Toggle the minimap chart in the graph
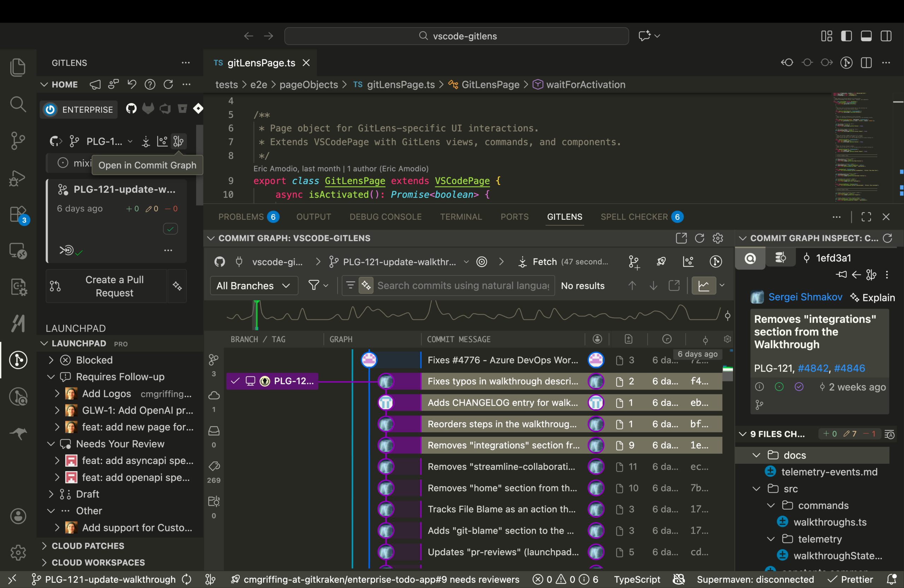The width and height of the screenshot is (904, 588). point(704,285)
